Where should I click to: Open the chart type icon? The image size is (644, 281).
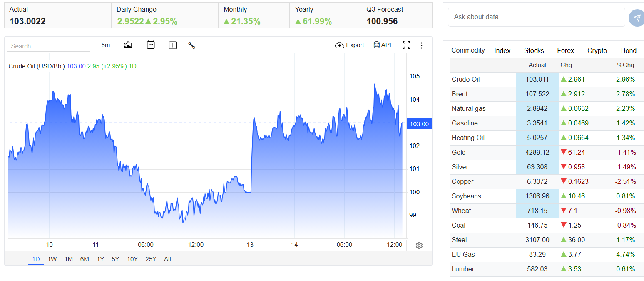click(128, 45)
